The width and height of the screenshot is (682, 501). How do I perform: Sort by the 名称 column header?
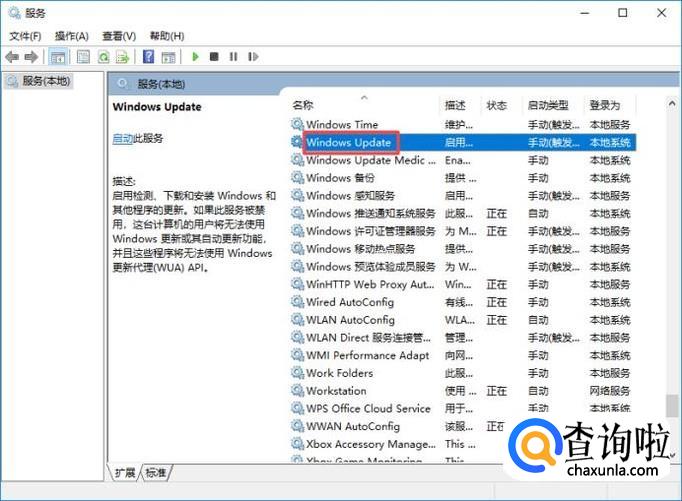click(303, 105)
